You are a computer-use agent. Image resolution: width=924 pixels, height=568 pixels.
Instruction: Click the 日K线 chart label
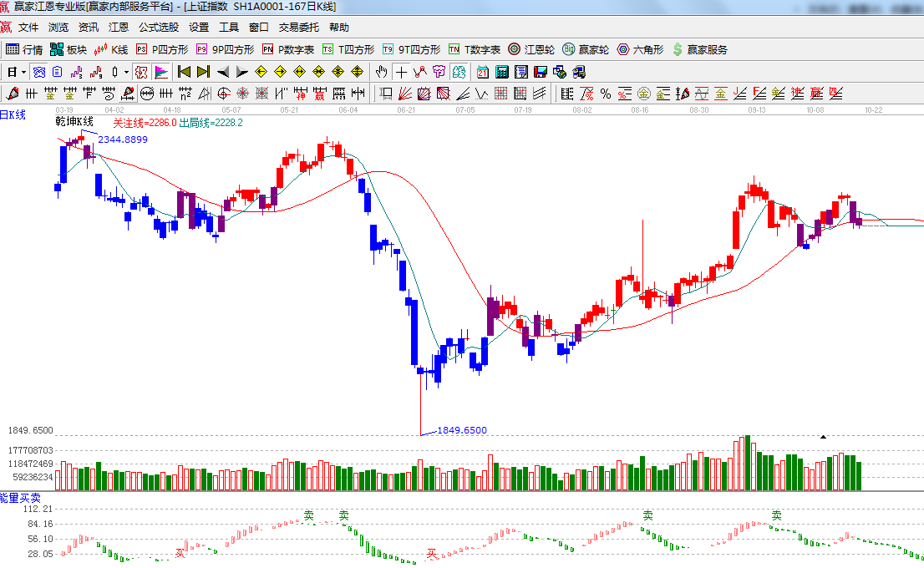pos(13,114)
